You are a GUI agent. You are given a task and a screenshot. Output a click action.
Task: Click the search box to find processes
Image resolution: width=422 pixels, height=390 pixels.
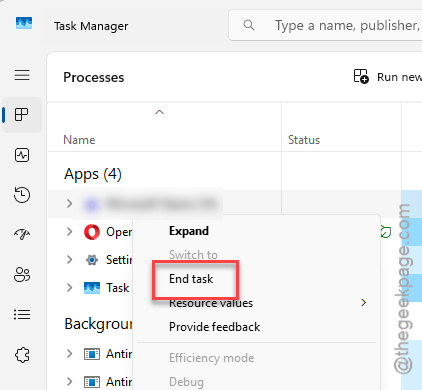tap(325, 25)
